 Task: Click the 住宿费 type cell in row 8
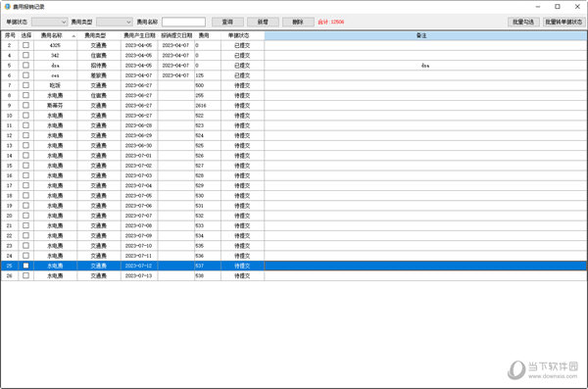pos(99,95)
